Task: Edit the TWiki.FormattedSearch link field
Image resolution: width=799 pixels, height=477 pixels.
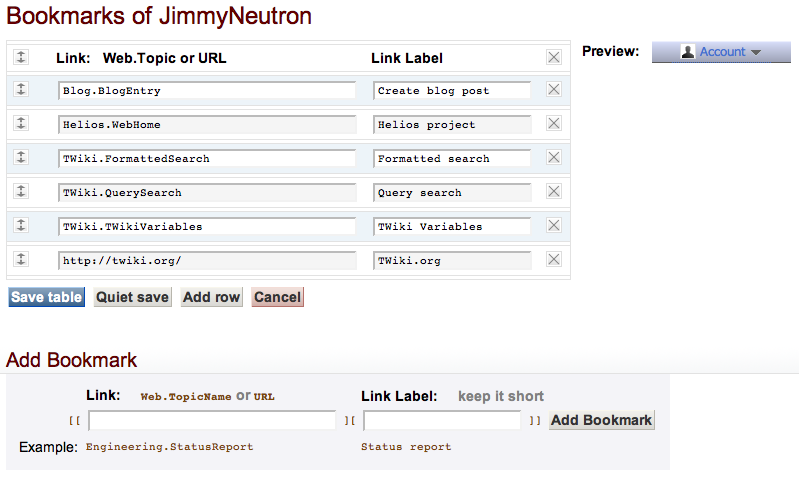Action: click(x=207, y=159)
